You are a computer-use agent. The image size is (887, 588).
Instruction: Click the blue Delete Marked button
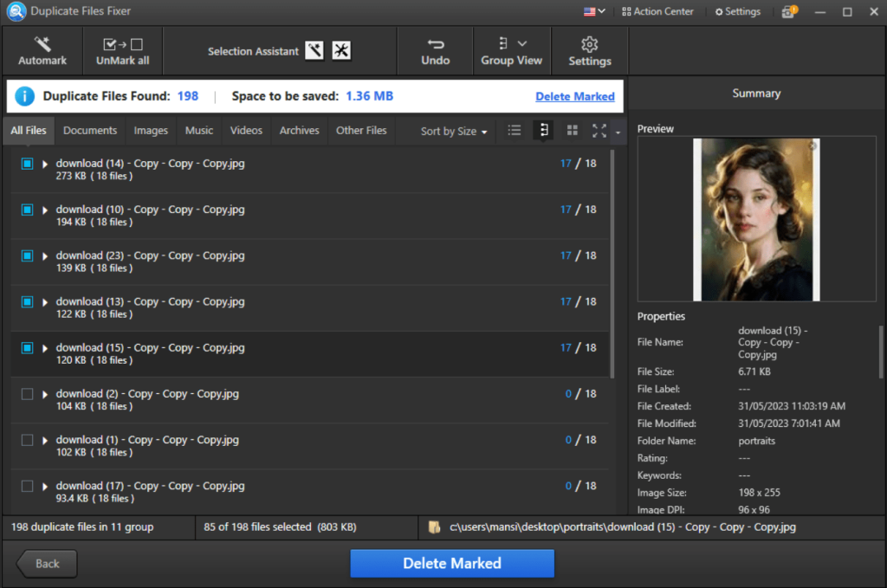pyautogui.click(x=452, y=563)
